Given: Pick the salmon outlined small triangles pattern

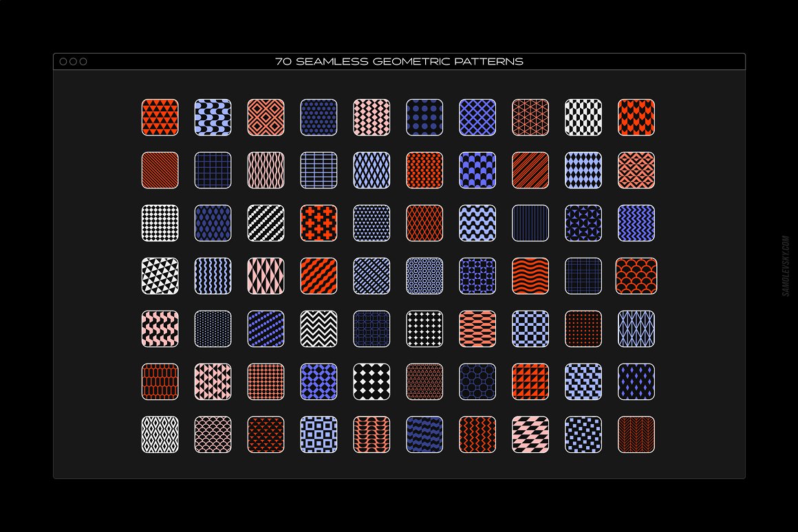Looking at the screenshot, I should (424, 382).
